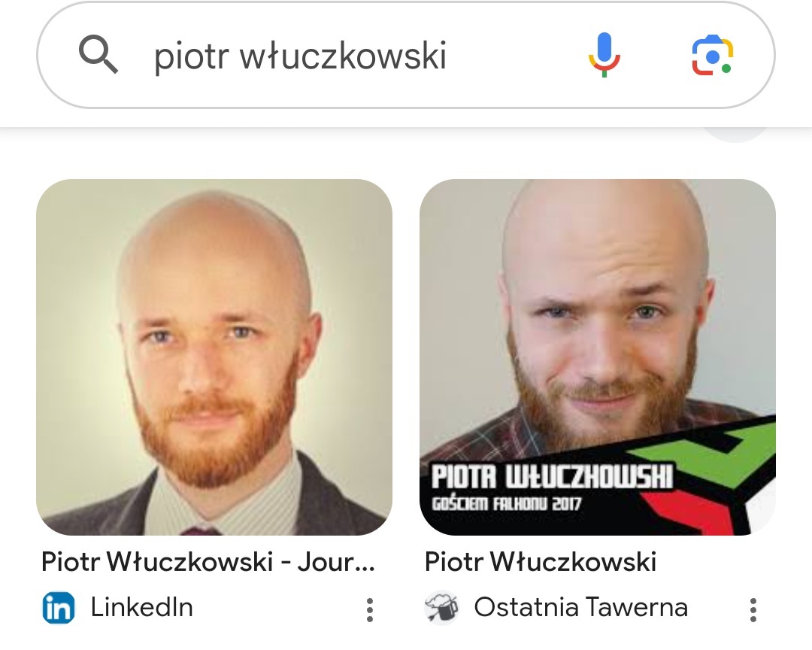
Task: Open three-dot menu for Ostatnia Tawerna result
Action: coord(753,609)
